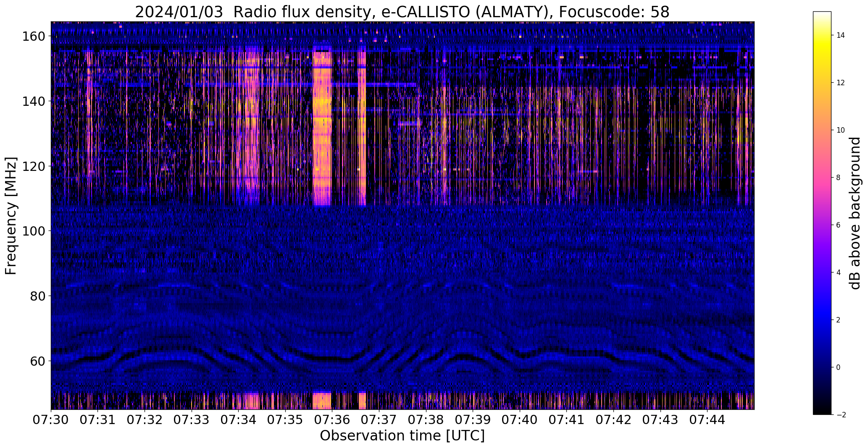Screen dimensions: 868x448
Task: Click the 07:44 time tick label
Action: coord(707,419)
